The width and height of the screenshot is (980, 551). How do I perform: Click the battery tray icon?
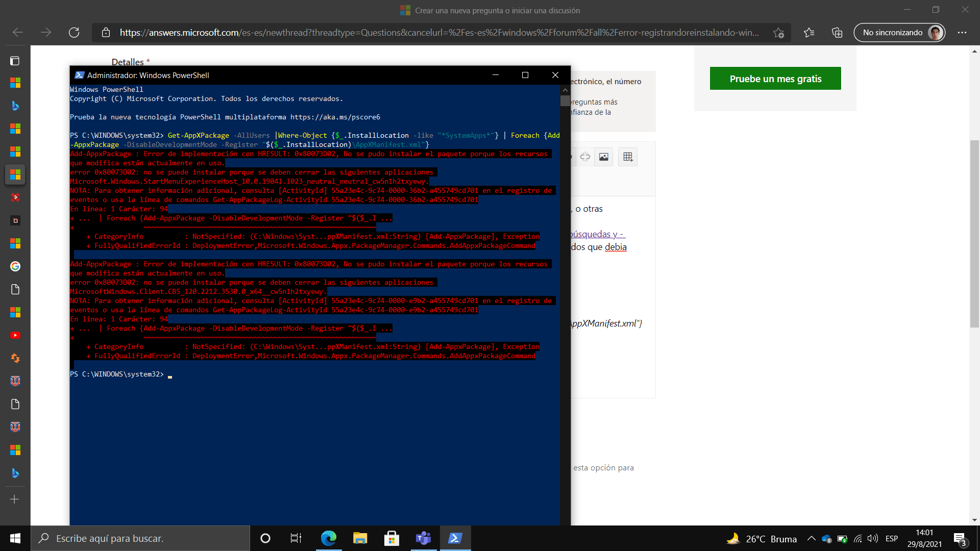pyautogui.click(x=842, y=539)
